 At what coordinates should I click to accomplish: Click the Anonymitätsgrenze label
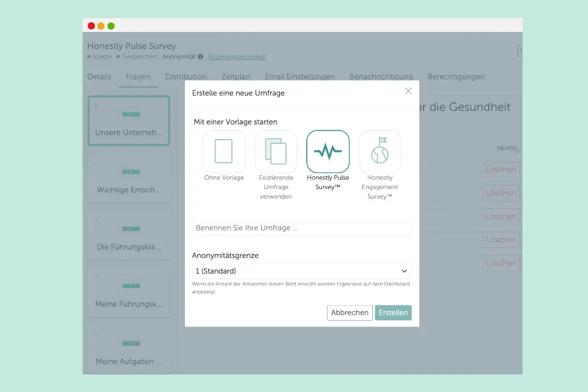[x=225, y=256]
